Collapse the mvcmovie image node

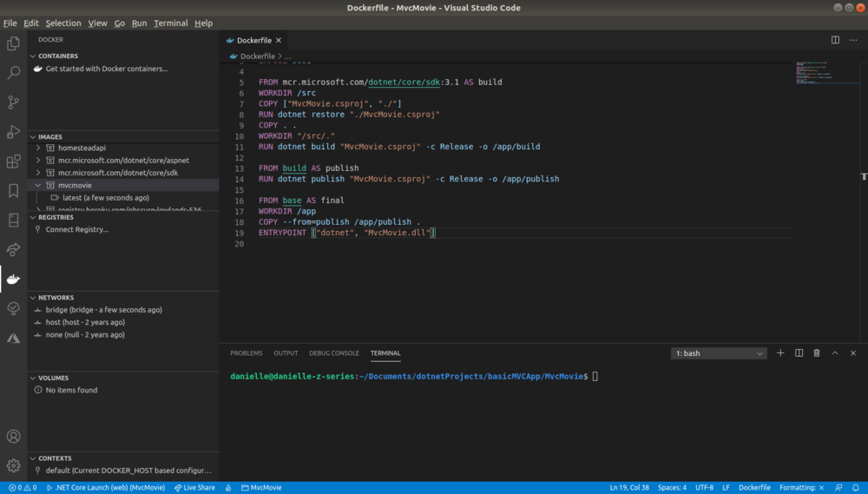(x=38, y=185)
